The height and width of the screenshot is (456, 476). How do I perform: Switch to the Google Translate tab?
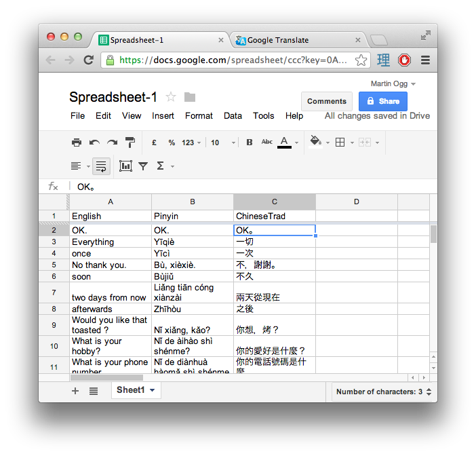coord(299,40)
